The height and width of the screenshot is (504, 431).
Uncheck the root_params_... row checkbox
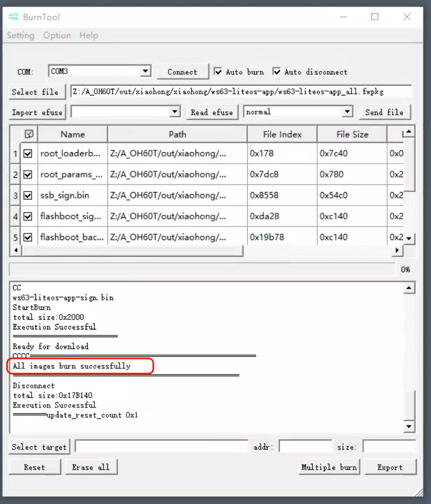tap(28, 175)
